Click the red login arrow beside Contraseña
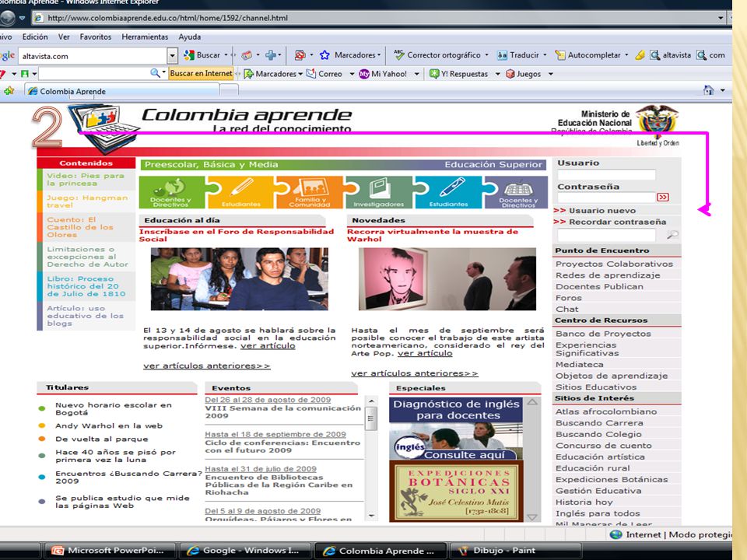The image size is (747, 560). point(663,197)
